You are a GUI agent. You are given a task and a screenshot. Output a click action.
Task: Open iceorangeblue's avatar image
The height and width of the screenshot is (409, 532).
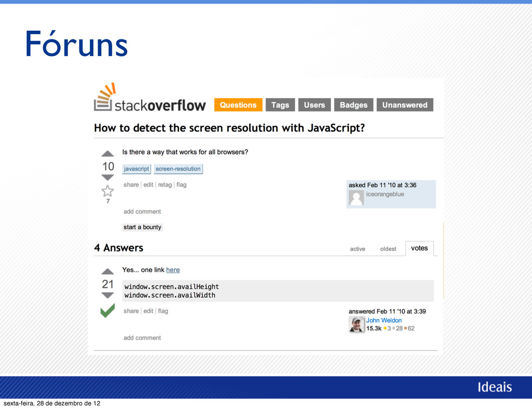356,198
